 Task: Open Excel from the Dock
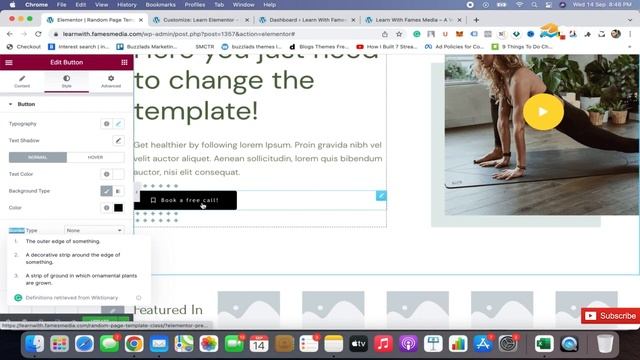point(544,344)
